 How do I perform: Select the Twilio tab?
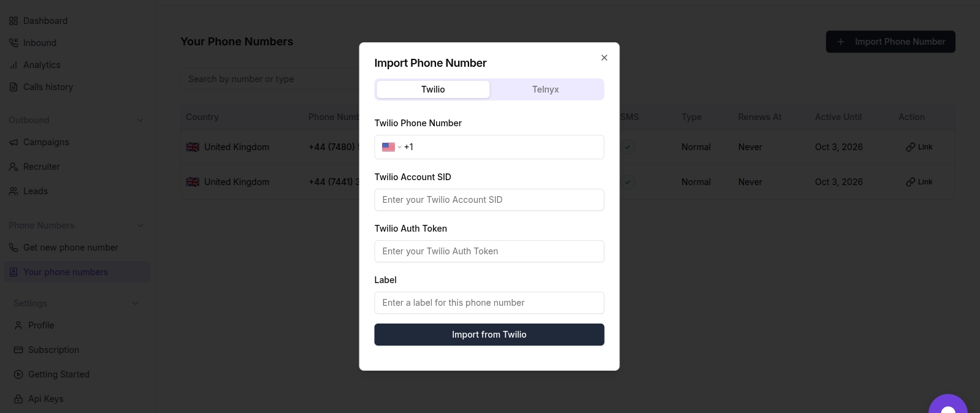[433, 89]
